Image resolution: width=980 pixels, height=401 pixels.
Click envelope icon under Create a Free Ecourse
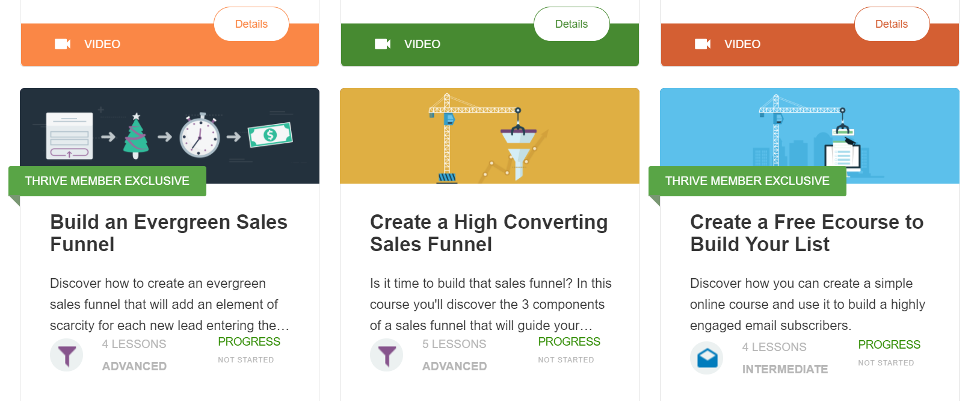coord(707,358)
